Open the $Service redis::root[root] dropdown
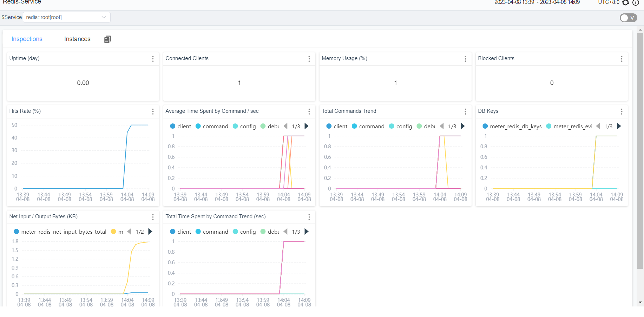This screenshot has height=317, width=644. coord(67,17)
